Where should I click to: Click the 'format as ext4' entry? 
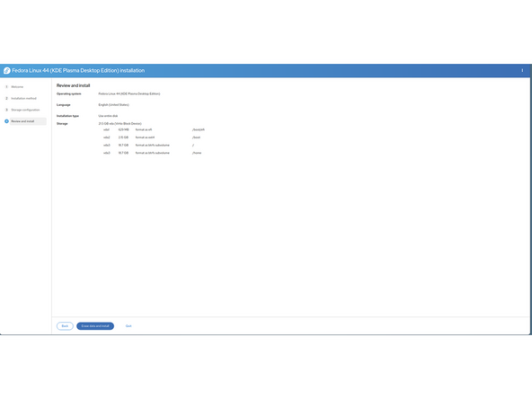(x=145, y=137)
